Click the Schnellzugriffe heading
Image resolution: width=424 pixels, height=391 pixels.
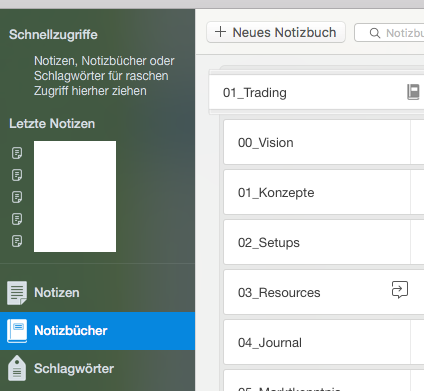pos(53,35)
